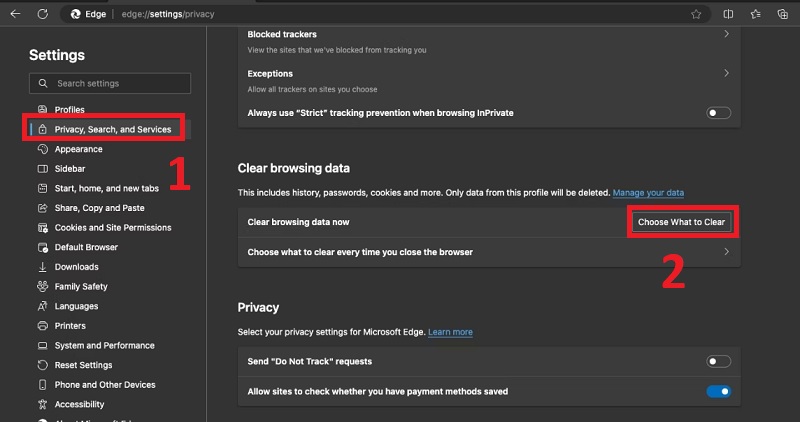The image size is (800, 422).
Task: Click the page refresh icon
Action: point(42,14)
